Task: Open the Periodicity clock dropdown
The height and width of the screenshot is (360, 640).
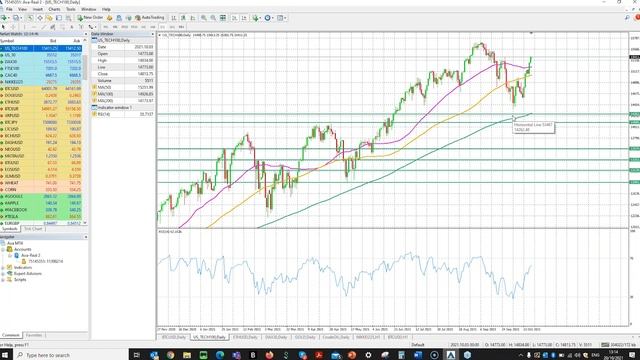Action: [x=269, y=18]
